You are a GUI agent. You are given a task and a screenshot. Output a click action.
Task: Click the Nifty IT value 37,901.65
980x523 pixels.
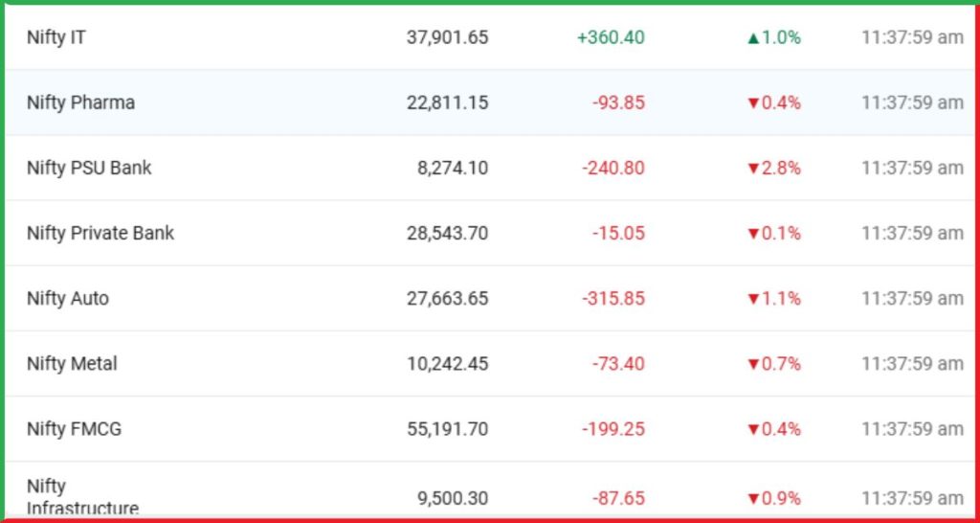point(447,37)
